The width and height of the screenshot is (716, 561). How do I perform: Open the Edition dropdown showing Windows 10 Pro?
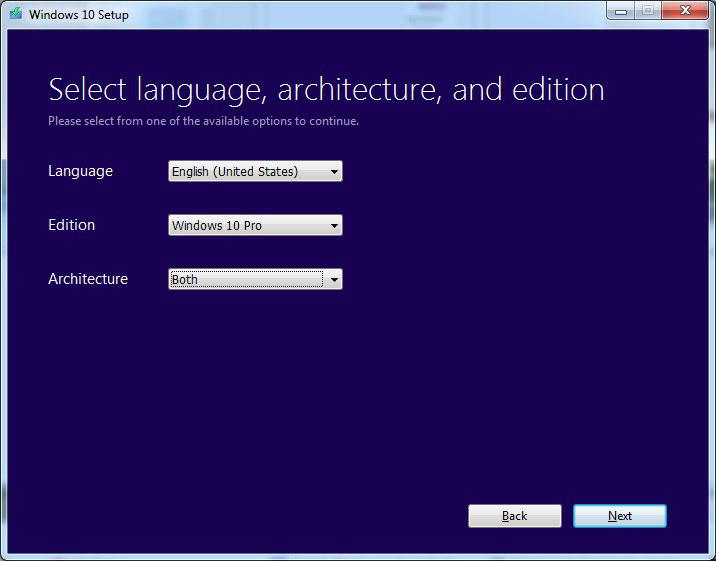[x=255, y=225]
